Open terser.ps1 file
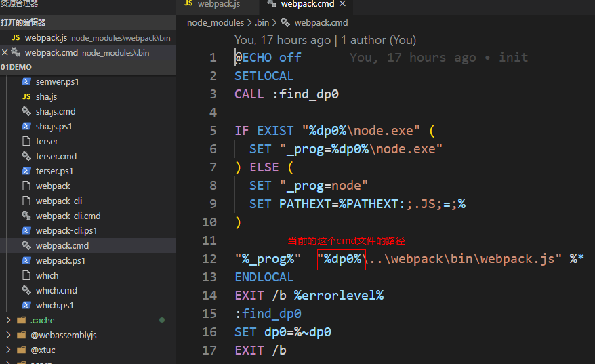This screenshot has width=595, height=364. click(x=54, y=171)
